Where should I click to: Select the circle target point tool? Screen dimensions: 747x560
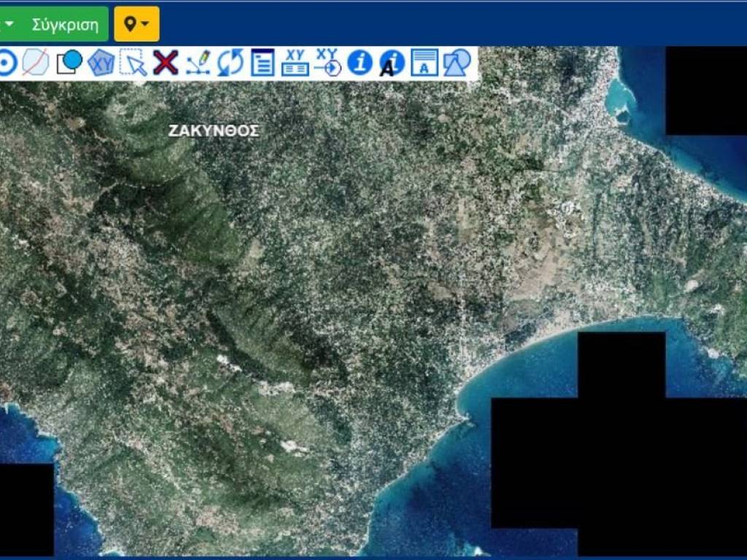pos(7,63)
